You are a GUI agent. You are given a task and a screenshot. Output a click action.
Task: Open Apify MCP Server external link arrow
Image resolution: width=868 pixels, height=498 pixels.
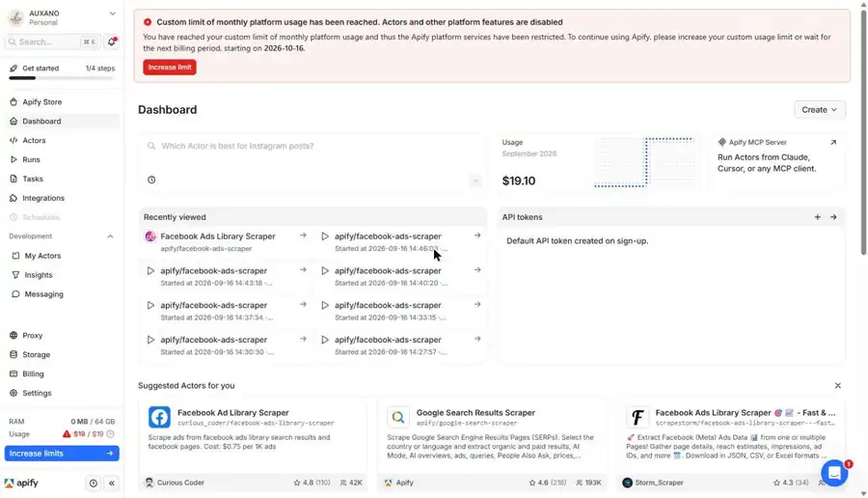[833, 143]
